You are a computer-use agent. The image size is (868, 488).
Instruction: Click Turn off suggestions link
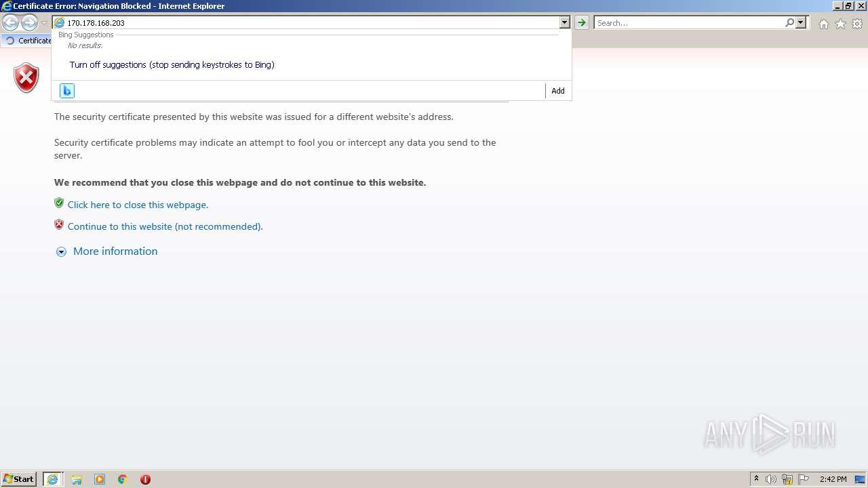click(172, 65)
